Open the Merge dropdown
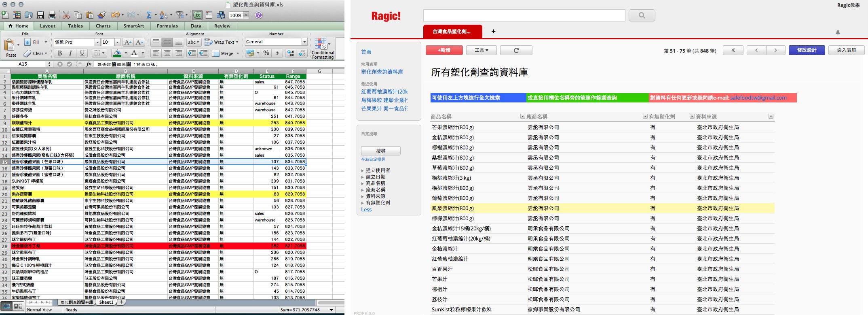This screenshot has height=315, width=868. coord(238,53)
